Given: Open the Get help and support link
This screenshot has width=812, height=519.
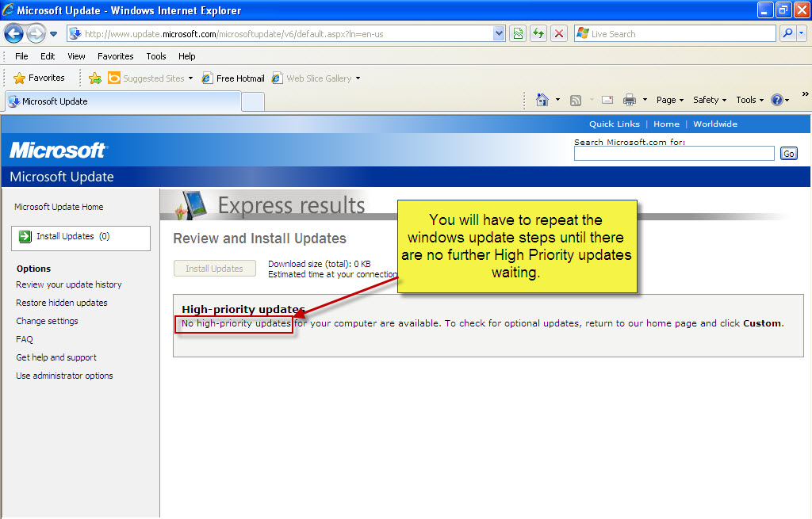Looking at the screenshot, I should coord(56,357).
